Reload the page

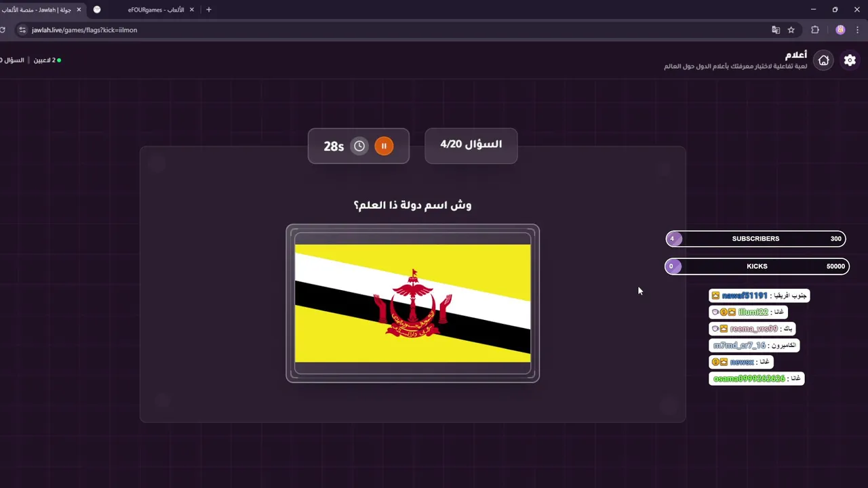coord(3,30)
